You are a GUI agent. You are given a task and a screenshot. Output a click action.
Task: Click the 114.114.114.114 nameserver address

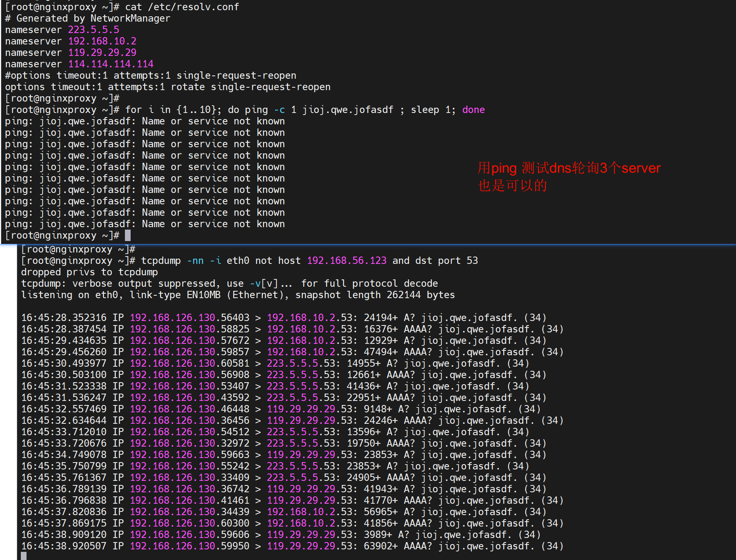tap(111, 64)
